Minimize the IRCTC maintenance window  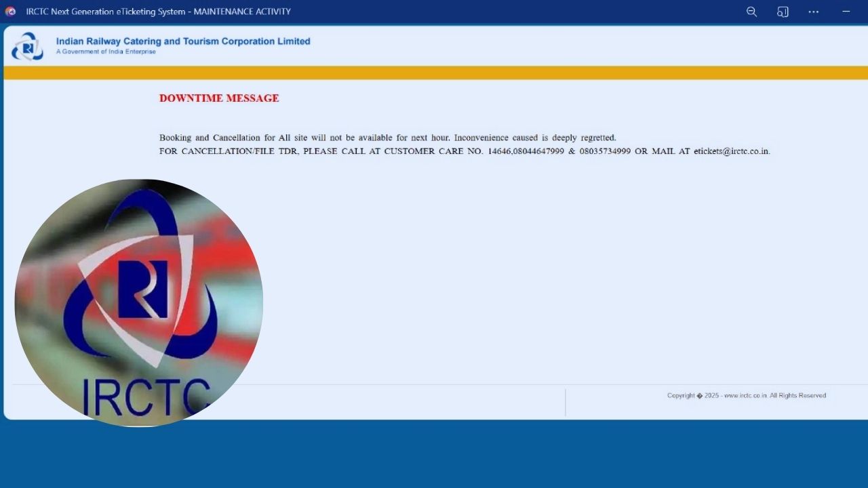pyautogui.click(x=846, y=12)
